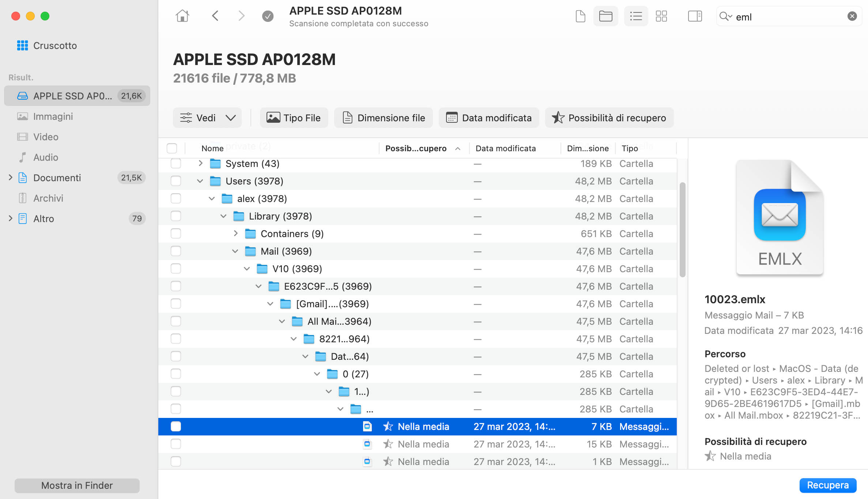The width and height of the screenshot is (868, 499).
Task: Filter by Dimensione file
Action: (384, 118)
